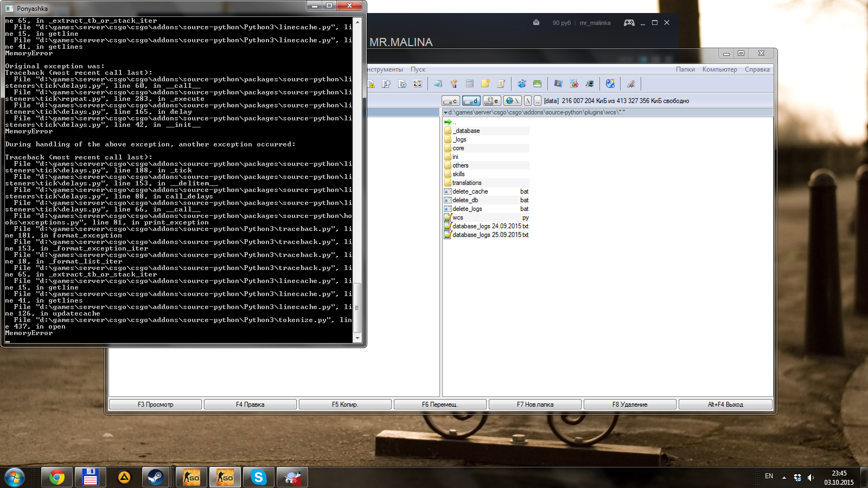This screenshot has height=488, width=868.
Task: Launch Steam from the taskbar
Action: [x=156, y=477]
